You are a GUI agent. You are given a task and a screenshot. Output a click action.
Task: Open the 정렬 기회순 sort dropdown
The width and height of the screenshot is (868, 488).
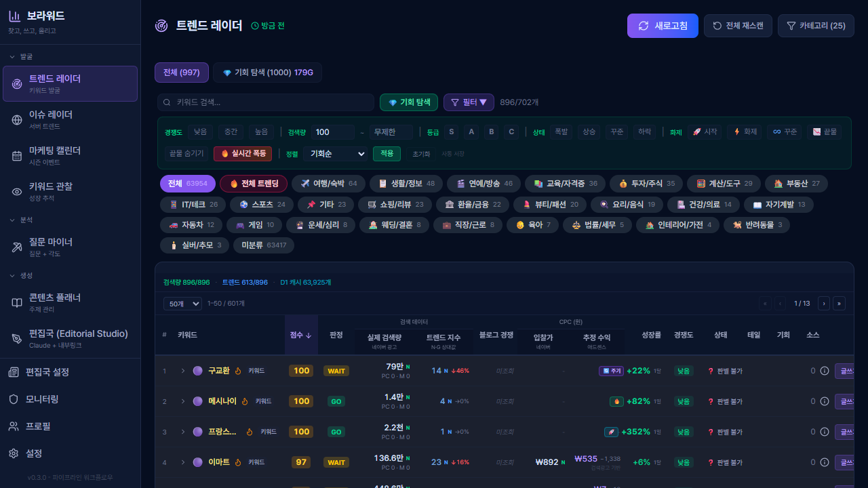click(335, 154)
